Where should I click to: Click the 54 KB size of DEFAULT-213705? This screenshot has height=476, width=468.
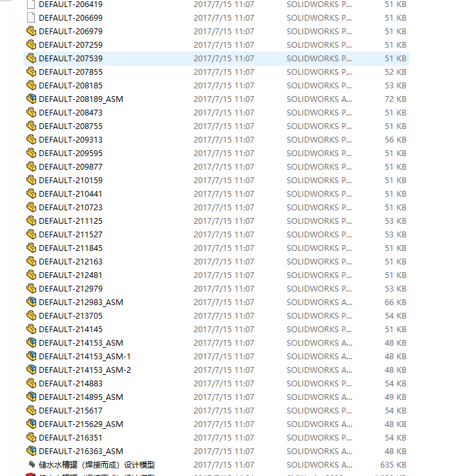click(x=395, y=315)
